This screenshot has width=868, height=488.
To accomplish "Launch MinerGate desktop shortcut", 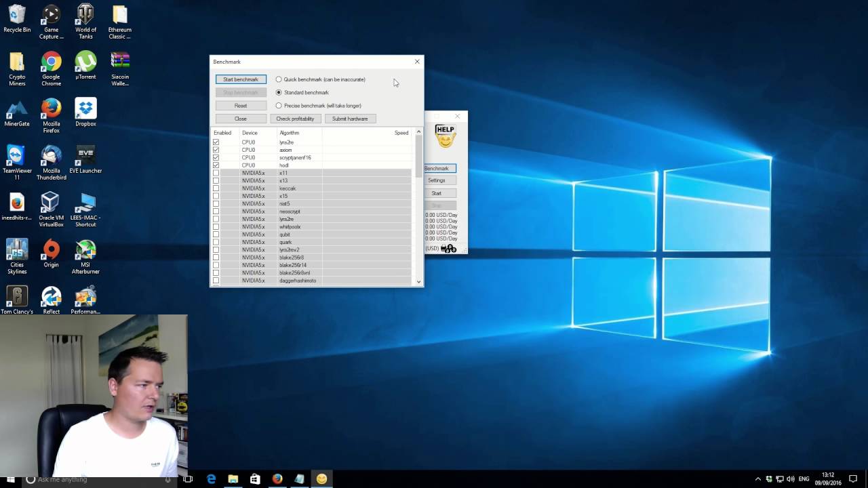I will tap(17, 113).
